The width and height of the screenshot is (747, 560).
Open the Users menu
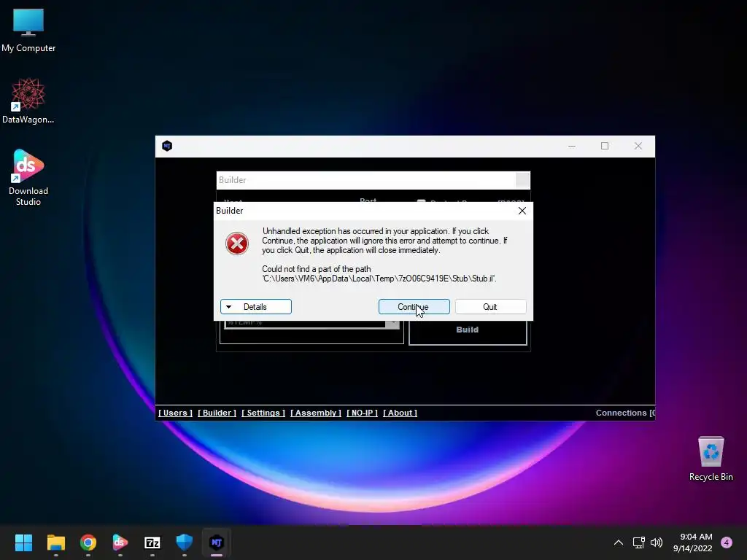click(175, 413)
